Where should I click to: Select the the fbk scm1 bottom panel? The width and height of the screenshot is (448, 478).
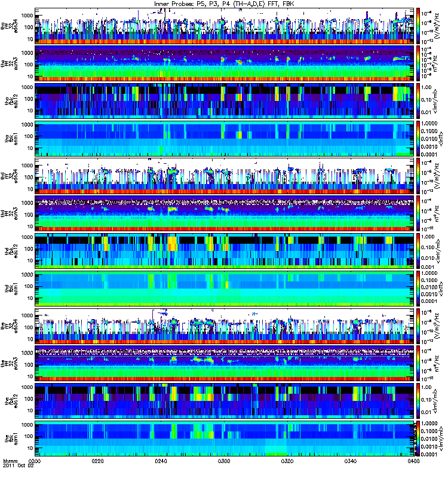(224, 439)
